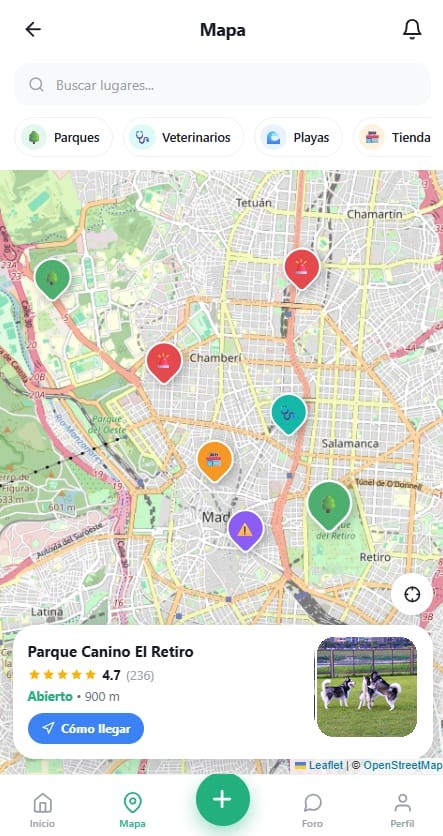Go to Inicio tab
Viewport: 443px width, 836px height.
click(43, 809)
